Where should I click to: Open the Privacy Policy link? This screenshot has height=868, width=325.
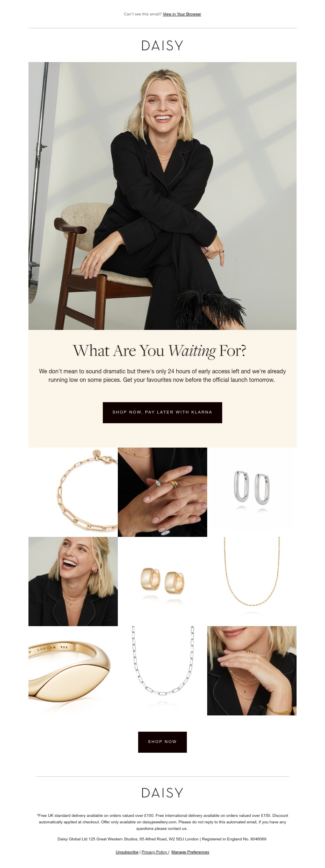(x=154, y=852)
